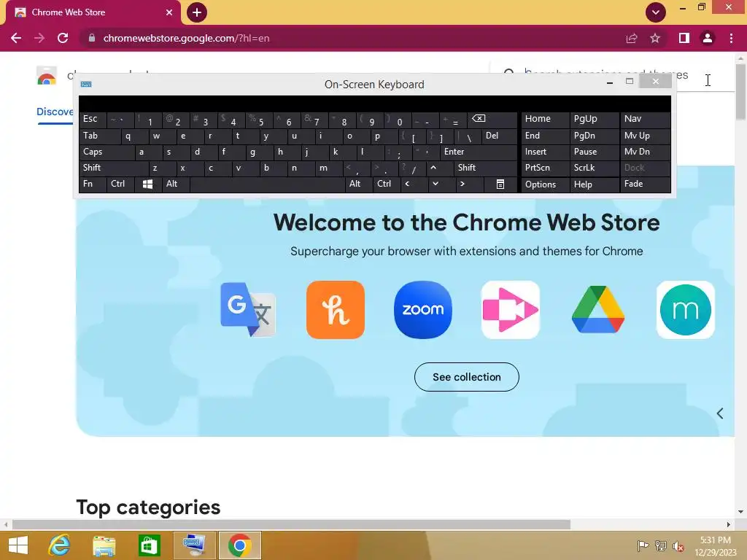Click the backspace key on On-Screen Keyboard
The width and height of the screenshot is (747, 560).
point(492,119)
